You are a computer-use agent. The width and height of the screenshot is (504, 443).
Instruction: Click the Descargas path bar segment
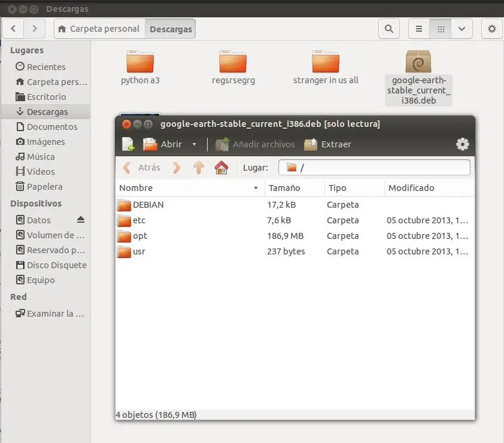pos(171,29)
